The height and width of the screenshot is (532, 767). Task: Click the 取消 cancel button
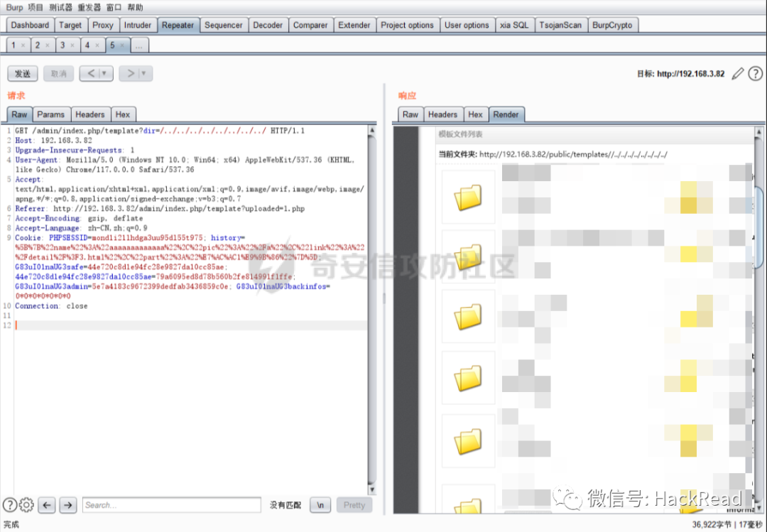coord(59,73)
